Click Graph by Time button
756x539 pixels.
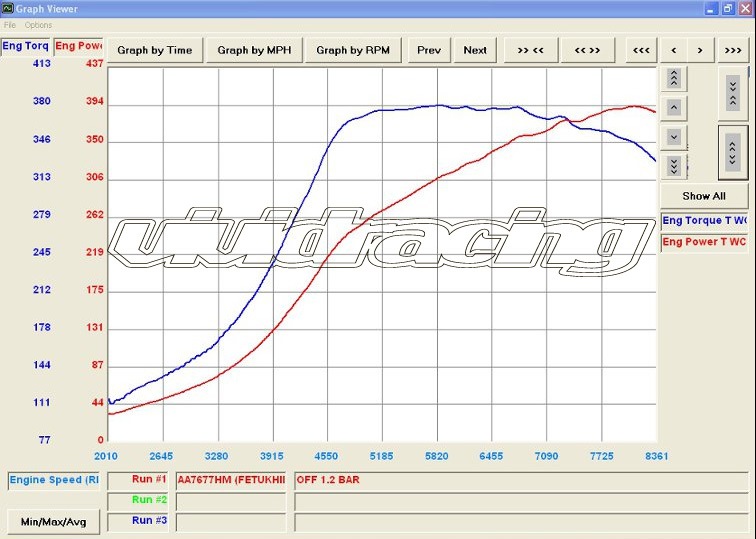(155, 50)
